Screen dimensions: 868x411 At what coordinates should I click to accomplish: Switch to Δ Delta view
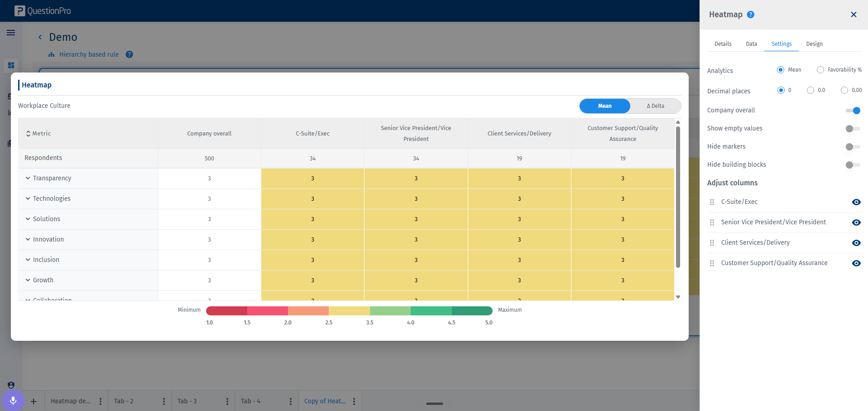(x=656, y=106)
